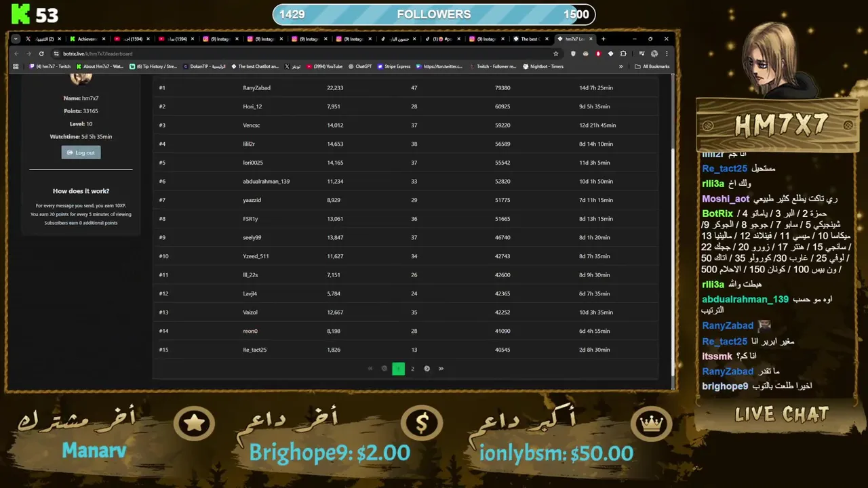This screenshot has height=488, width=868.
Task: Click username Re_tact25 in rank #15 row
Action: click(254, 350)
